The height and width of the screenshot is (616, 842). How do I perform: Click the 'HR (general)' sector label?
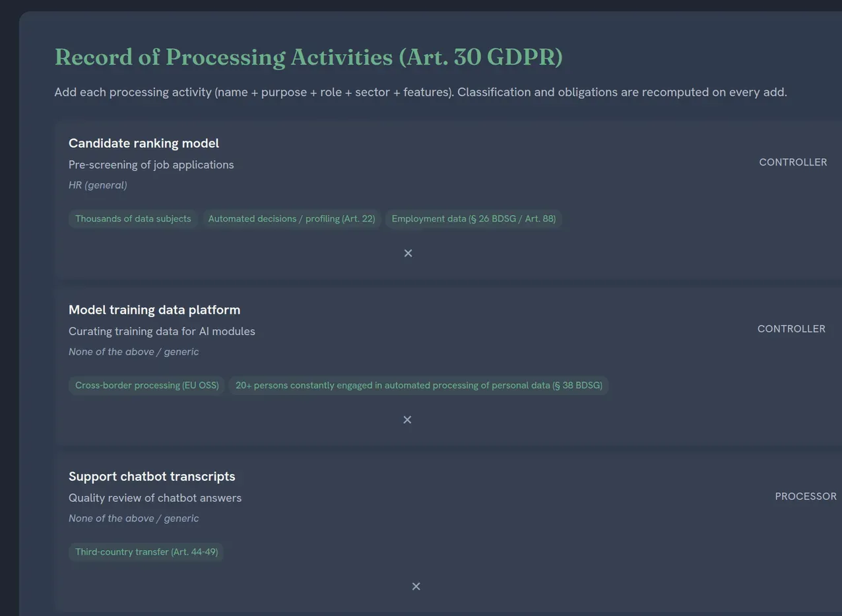click(x=98, y=185)
